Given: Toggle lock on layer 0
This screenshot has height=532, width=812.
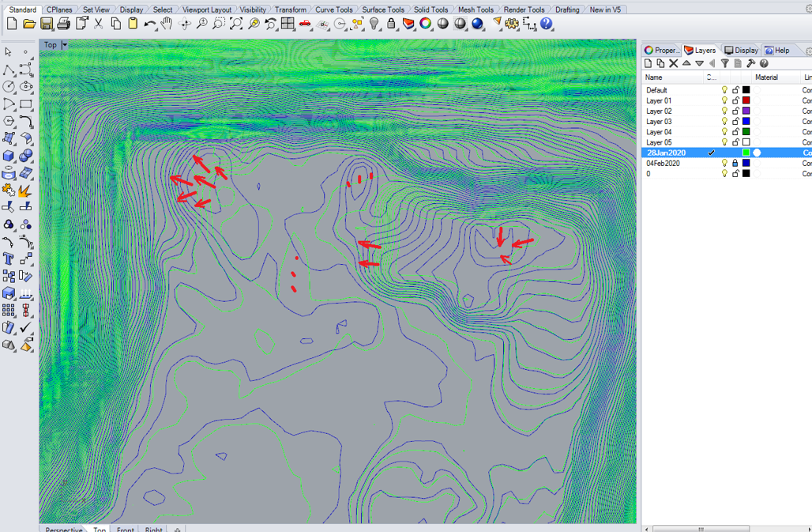Looking at the screenshot, I should pos(735,174).
